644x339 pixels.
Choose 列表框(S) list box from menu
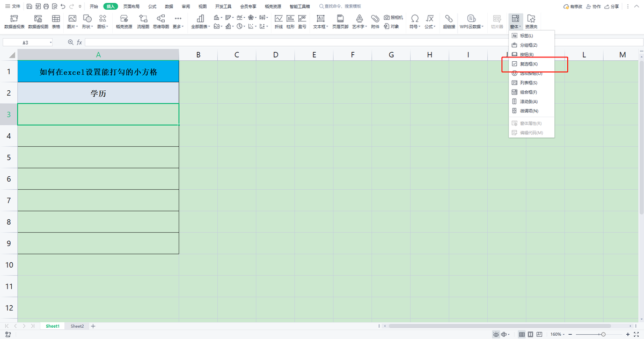click(531, 83)
